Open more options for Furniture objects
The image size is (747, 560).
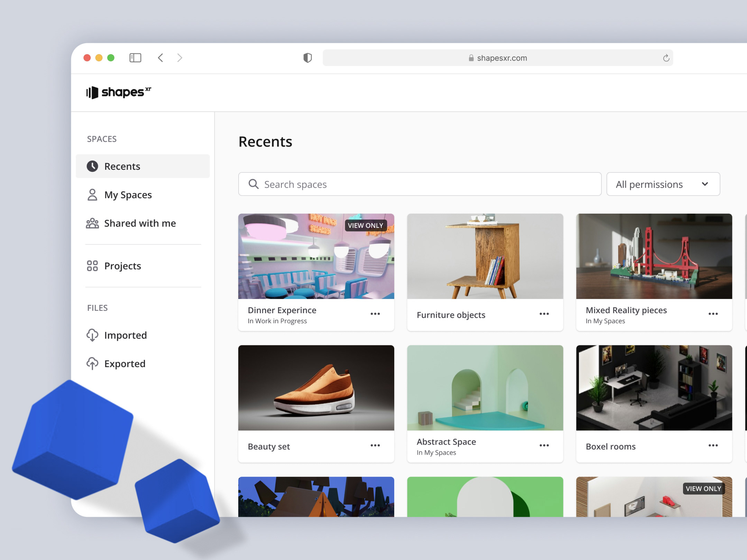(544, 314)
